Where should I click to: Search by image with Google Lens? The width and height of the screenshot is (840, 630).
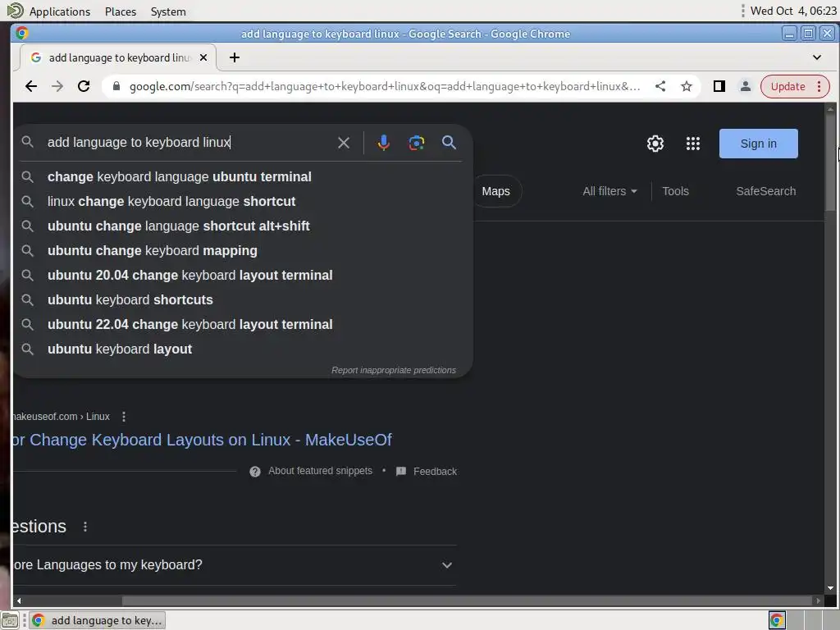pyautogui.click(x=416, y=143)
